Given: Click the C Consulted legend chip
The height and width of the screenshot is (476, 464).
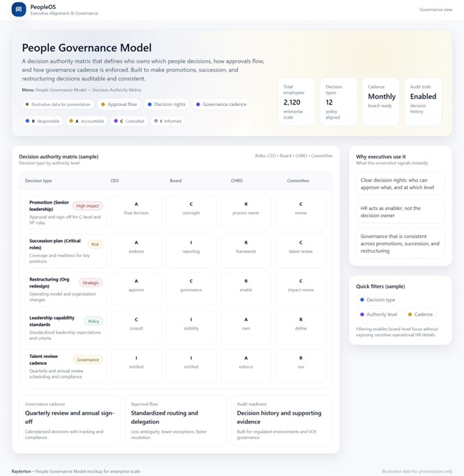Looking at the screenshot, I should tap(129, 121).
